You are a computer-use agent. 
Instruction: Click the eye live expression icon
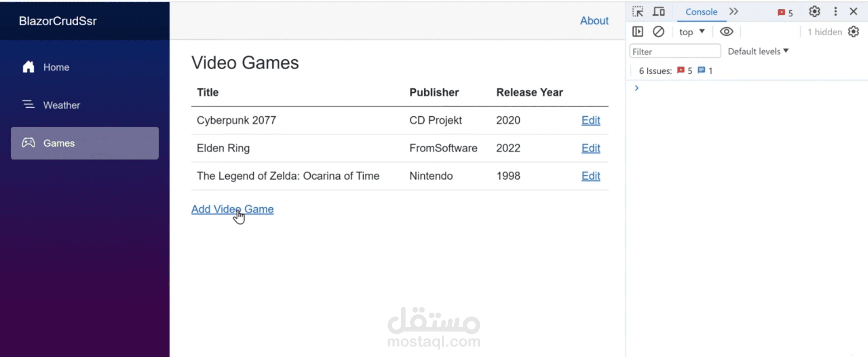(726, 32)
